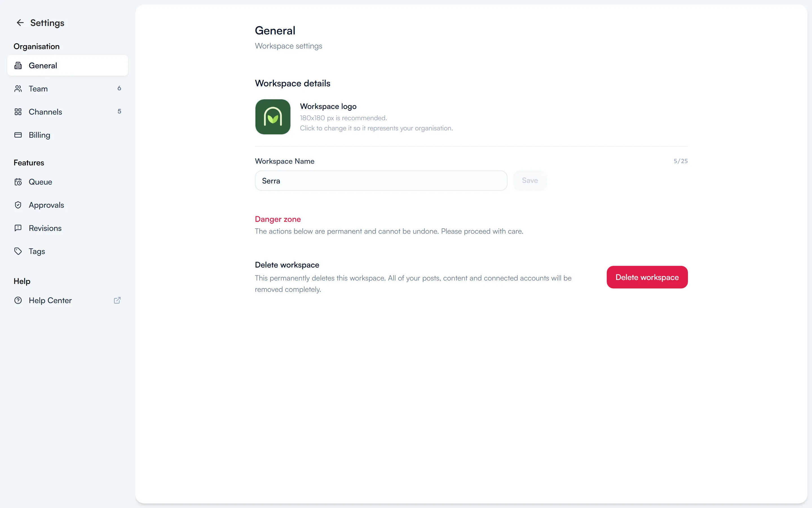Click the Help Center question icon

click(18, 300)
